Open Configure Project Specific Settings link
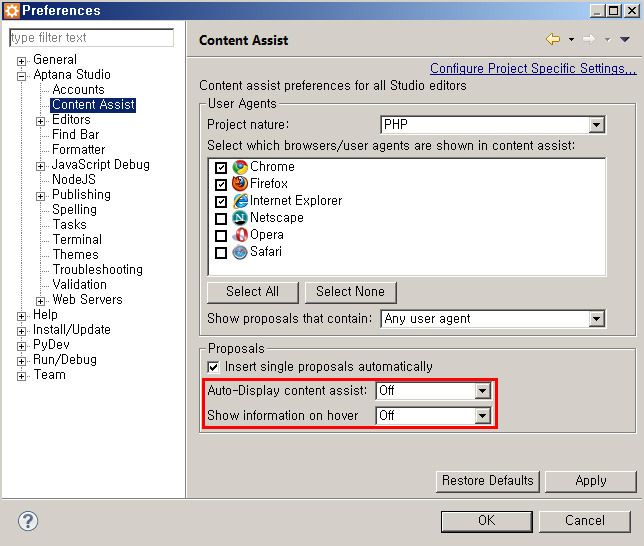The image size is (644, 546). [x=533, y=69]
